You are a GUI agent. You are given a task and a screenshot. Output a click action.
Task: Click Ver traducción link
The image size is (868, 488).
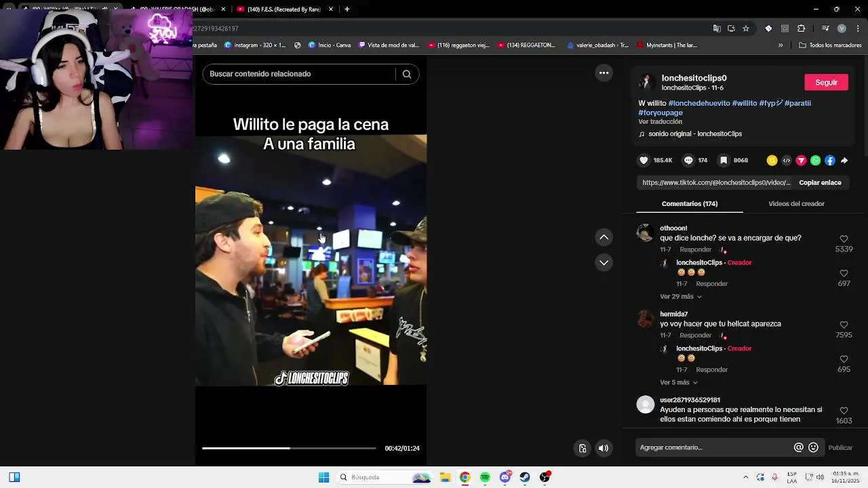point(660,122)
